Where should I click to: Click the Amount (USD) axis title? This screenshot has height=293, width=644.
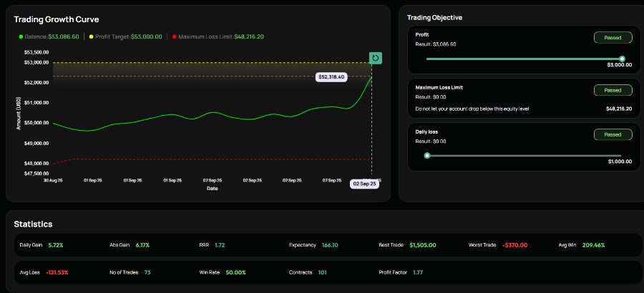point(19,113)
